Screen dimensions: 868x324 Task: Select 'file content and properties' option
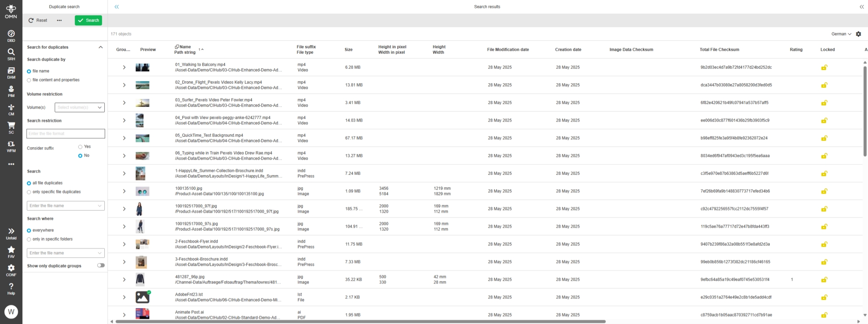click(x=29, y=80)
